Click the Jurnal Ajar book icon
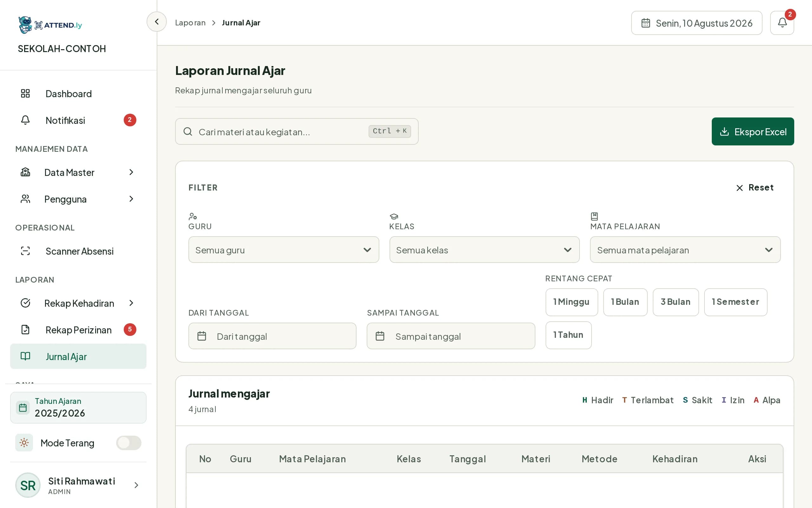 [25, 356]
